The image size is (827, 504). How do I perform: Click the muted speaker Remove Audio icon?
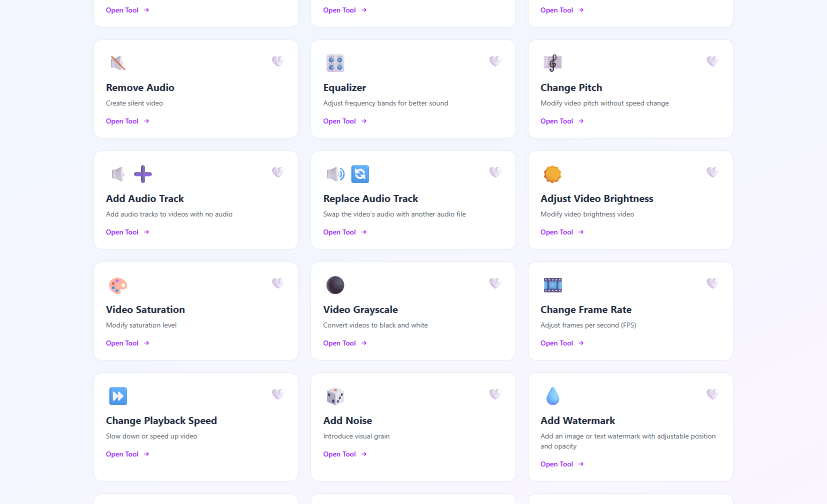(118, 63)
